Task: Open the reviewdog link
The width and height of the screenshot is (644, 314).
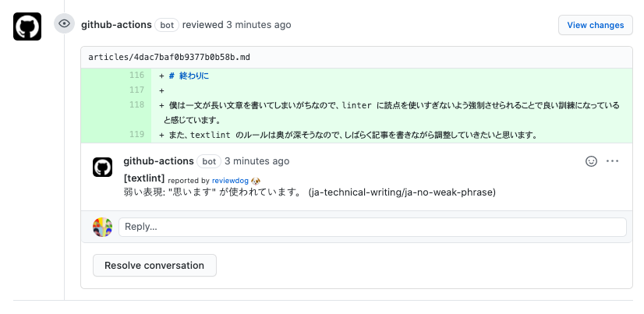Action: 230,181
